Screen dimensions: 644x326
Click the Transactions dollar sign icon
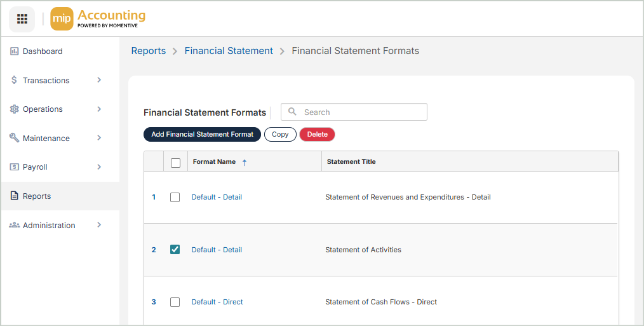click(x=14, y=80)
